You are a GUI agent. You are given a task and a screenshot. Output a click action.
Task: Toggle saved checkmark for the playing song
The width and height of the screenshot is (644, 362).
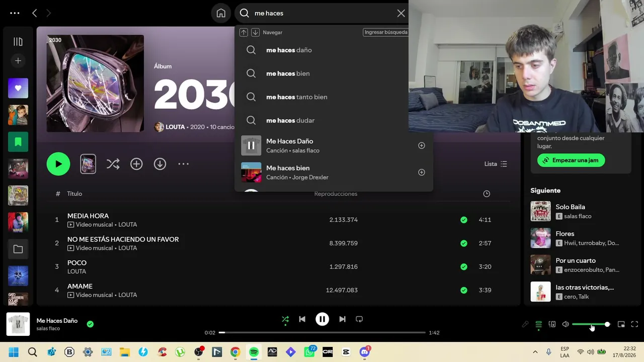(x=90, y=324)
